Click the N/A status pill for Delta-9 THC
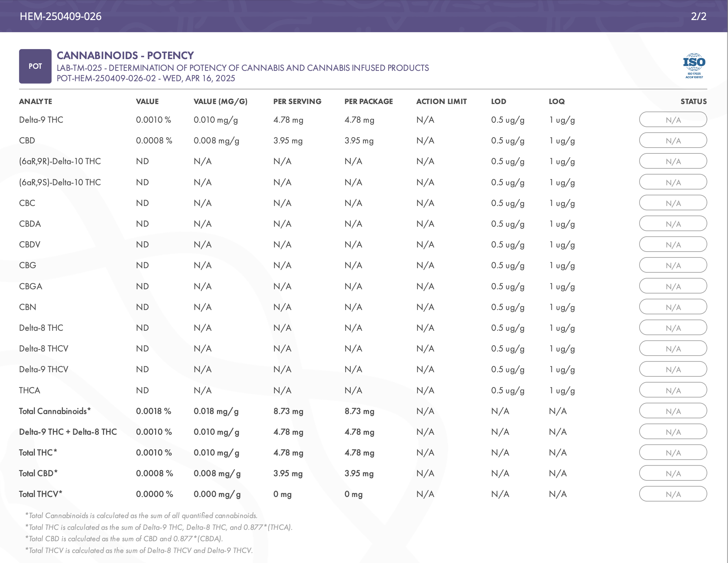Image resolution: width=728 pixels, height=563 pixels. pyautogui.click(x=673, y=120)
